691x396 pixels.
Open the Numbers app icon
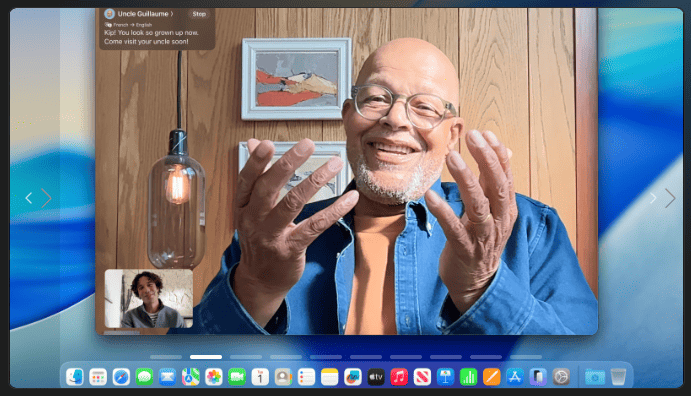[468, 377]
